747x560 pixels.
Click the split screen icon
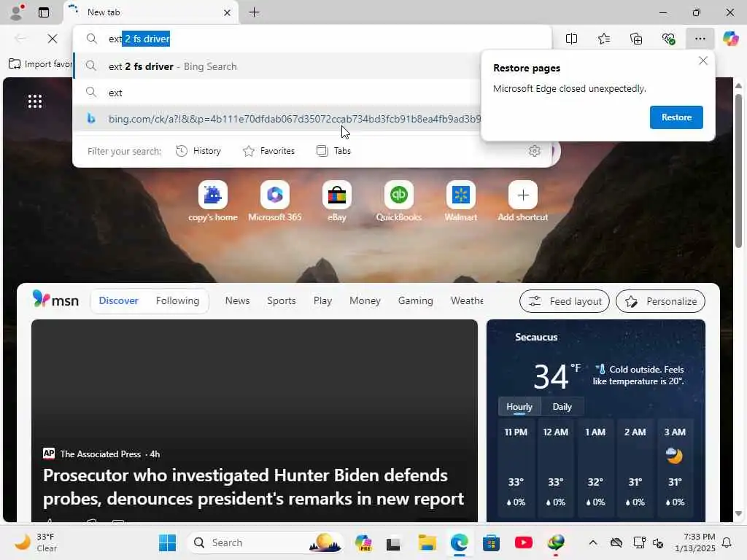571,39
